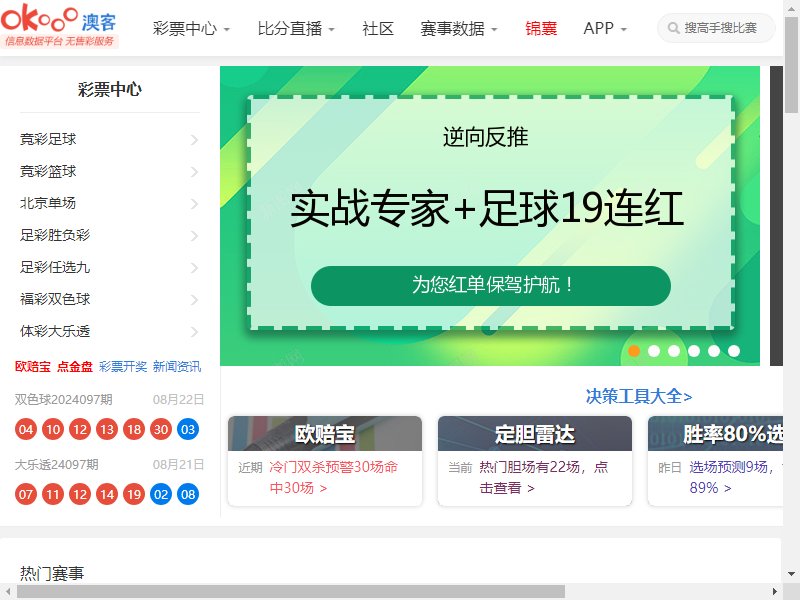Click the chevron arrow beside 竞彩足球
800x600 pixels.
(194, 139)
